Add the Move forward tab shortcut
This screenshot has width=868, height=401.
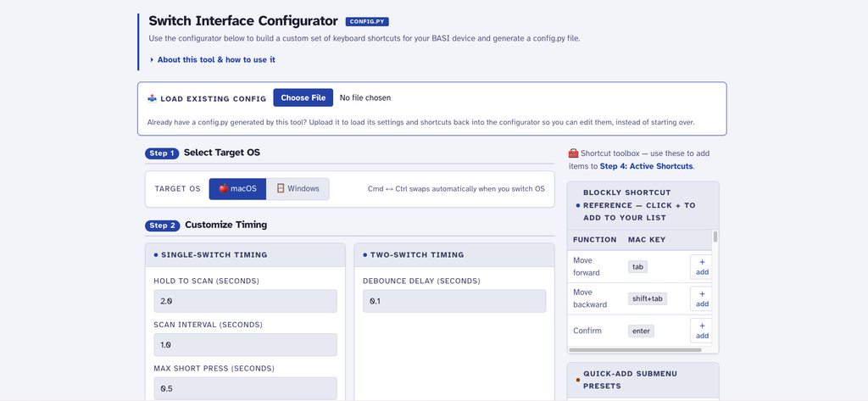(702, 267)
